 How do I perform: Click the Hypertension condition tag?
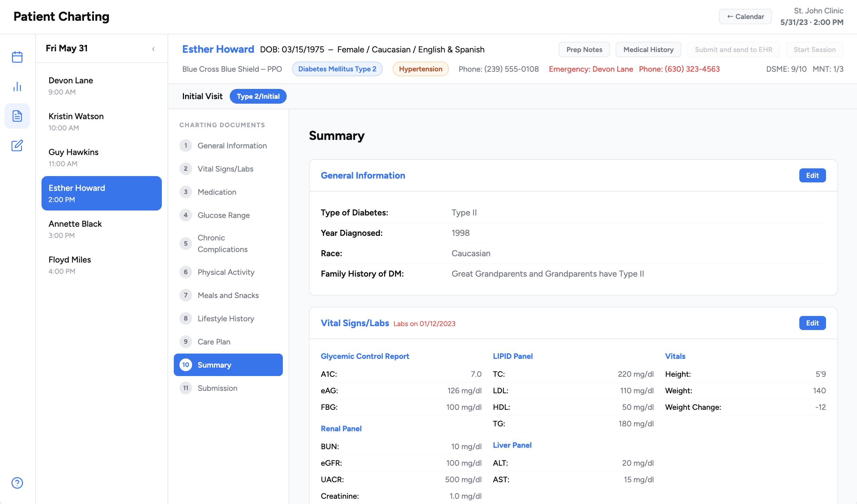(421, 69)
